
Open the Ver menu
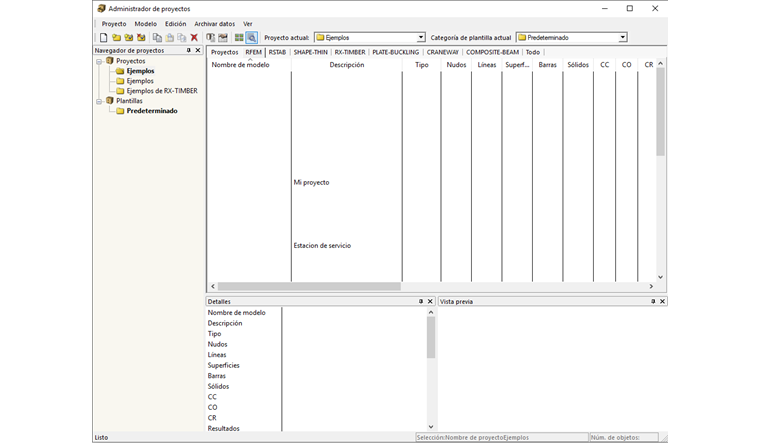click(248, 24)
